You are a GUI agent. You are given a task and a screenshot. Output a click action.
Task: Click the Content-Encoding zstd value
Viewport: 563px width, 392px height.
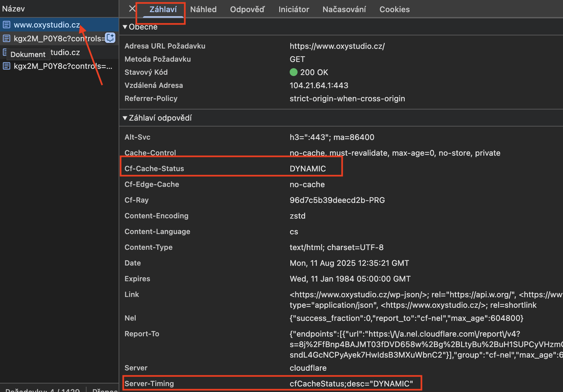pyautogui.click(x=298, y=216)
